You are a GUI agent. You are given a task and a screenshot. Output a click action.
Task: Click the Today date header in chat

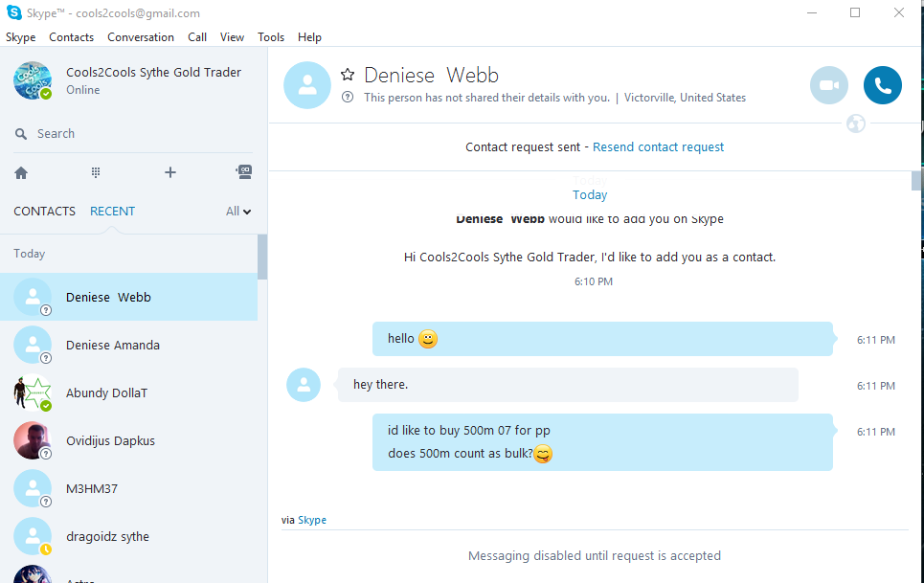pos(590,195)
